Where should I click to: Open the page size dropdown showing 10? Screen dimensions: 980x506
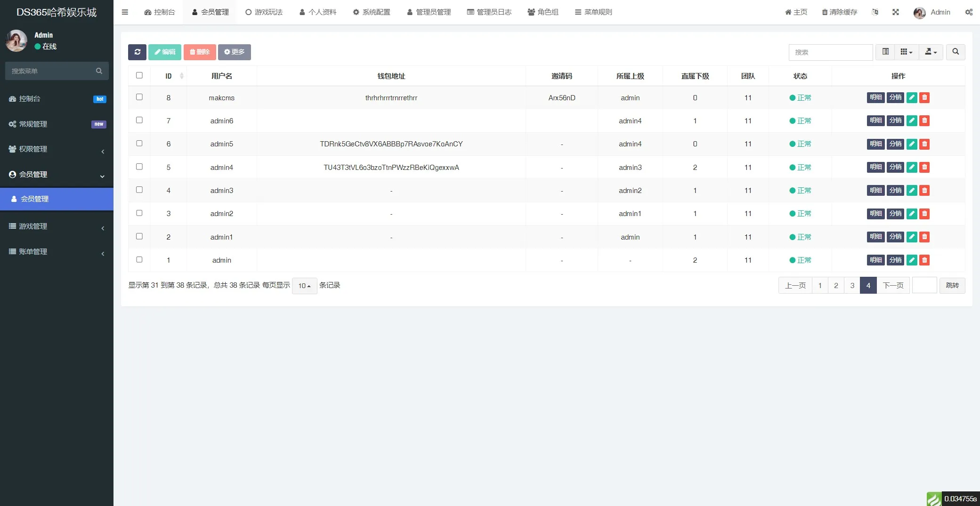click(304, 286)
